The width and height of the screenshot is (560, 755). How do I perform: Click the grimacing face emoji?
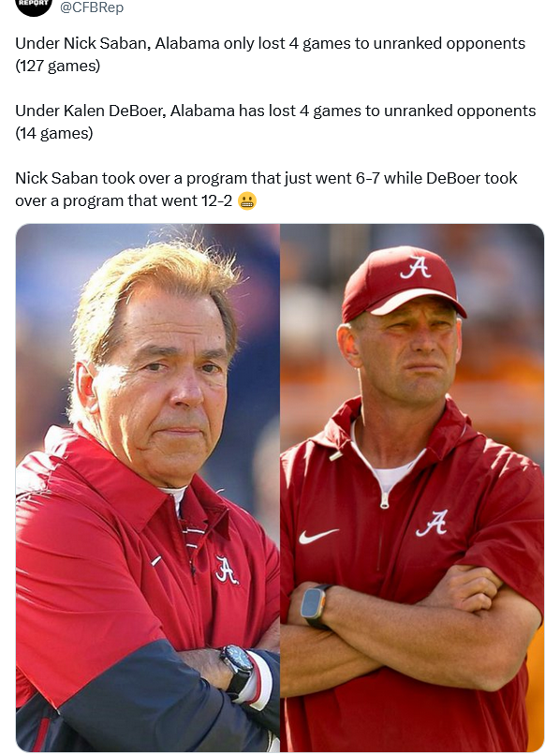point(247,200)
